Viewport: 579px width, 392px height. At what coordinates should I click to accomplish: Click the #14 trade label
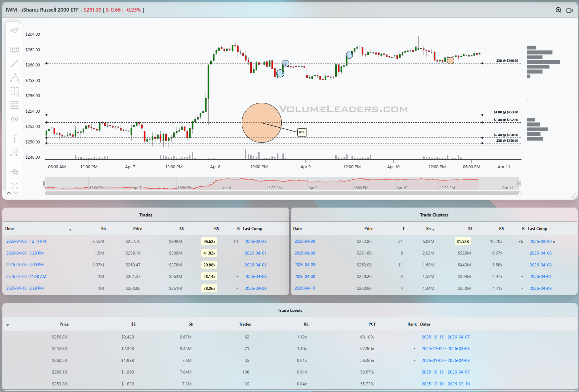302,132
